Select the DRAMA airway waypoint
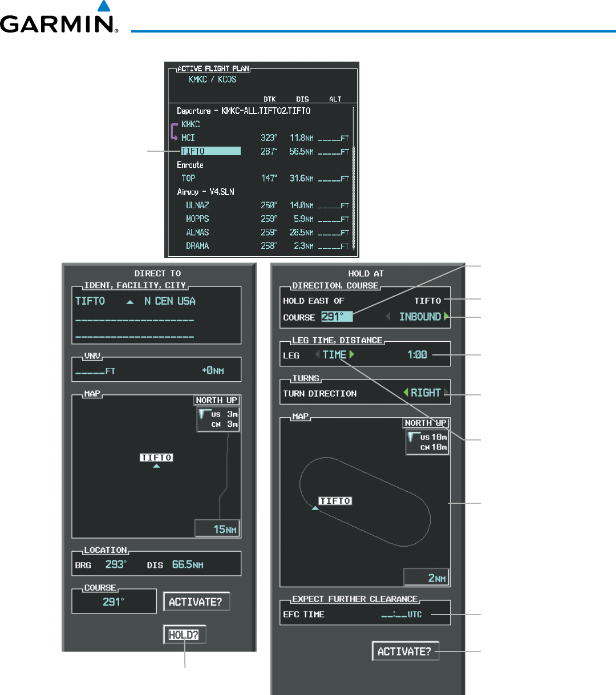The width and height of the screenshot is (616, 695). coord(197,246)
